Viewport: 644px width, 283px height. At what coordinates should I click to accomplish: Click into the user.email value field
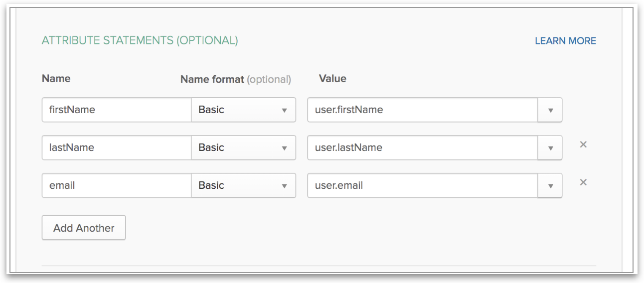pos(423,186)
